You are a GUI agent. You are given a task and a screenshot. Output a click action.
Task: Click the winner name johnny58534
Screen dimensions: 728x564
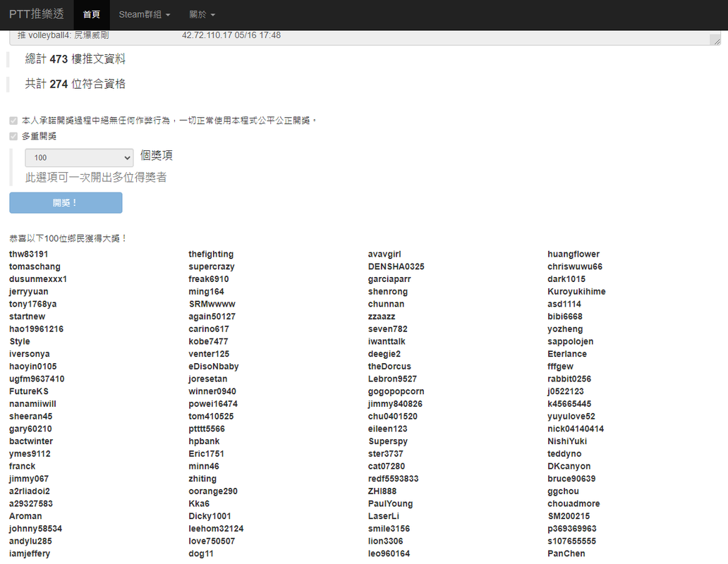[x=36, y=529]
